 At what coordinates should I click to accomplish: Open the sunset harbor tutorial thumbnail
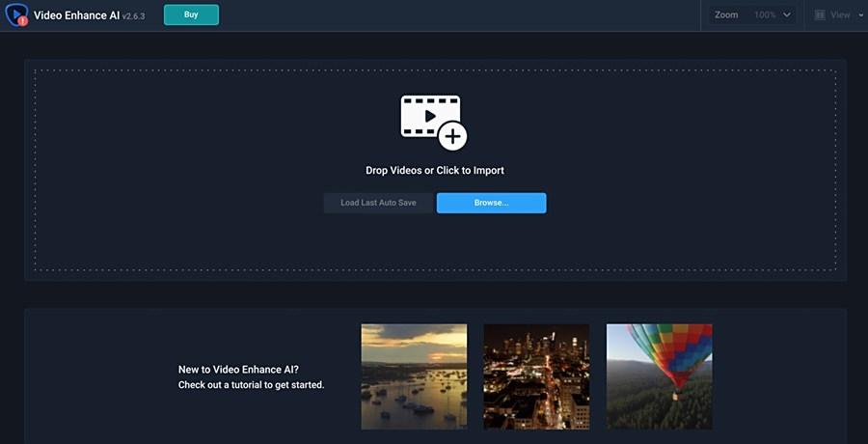(x=414, y=376)
